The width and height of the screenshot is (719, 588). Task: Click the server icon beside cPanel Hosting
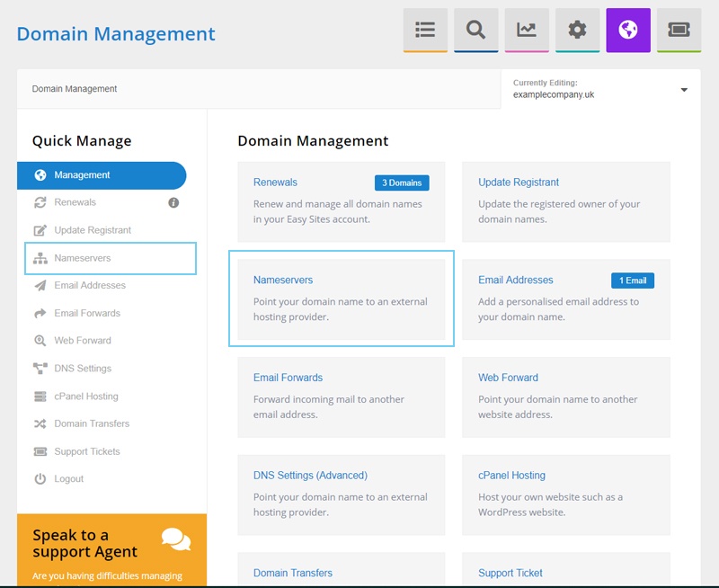tap(40, 396)
